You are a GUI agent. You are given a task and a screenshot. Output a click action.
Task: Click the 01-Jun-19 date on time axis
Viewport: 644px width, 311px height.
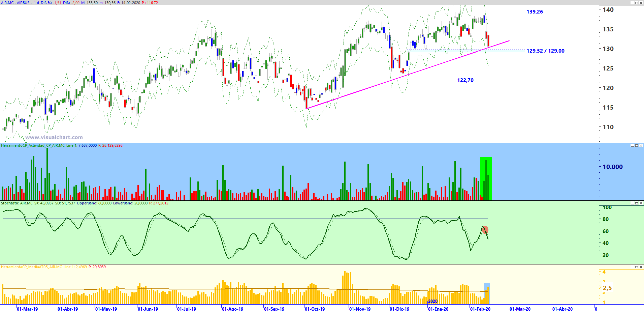tap(148, 309)
